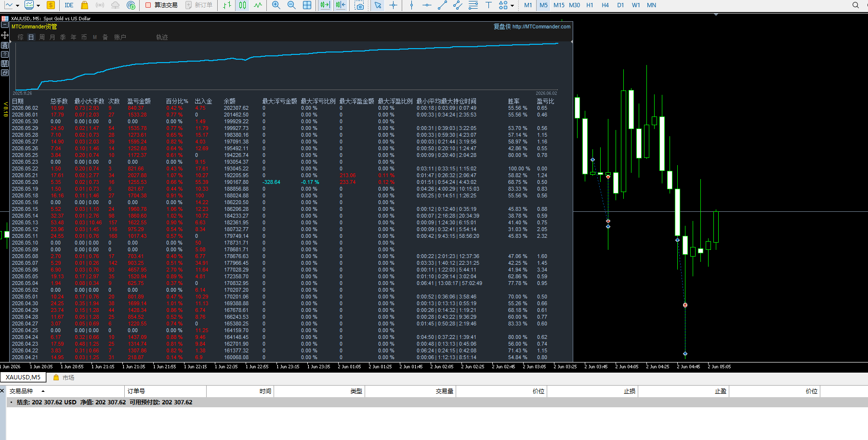The height and width of the screenshot is (440, 868).
Task: Click the MTCommander move panel arrows icon
Action: coord(5,35)
